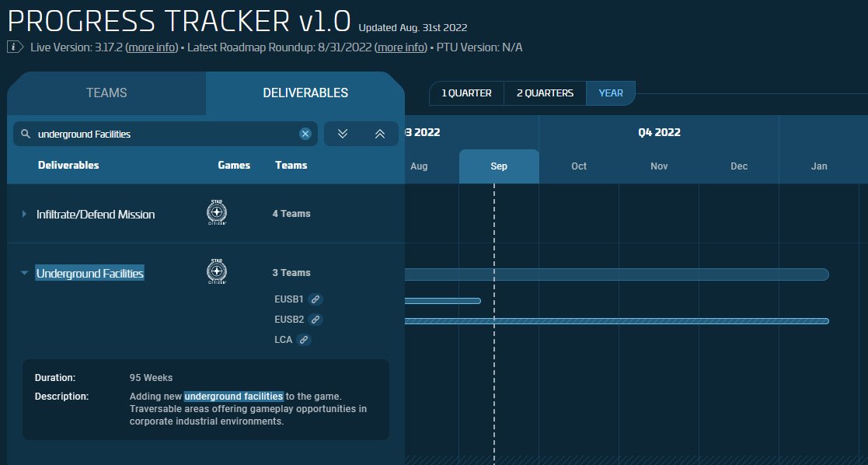Select the Jan month header
The width and height of the screenshot is (868, 465).
point(819,166)
